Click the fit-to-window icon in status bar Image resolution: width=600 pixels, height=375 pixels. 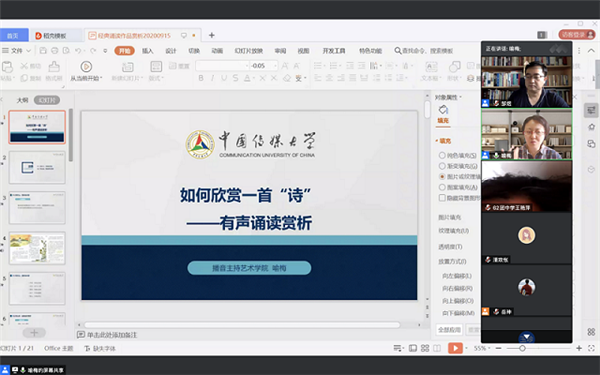point(591,348)
